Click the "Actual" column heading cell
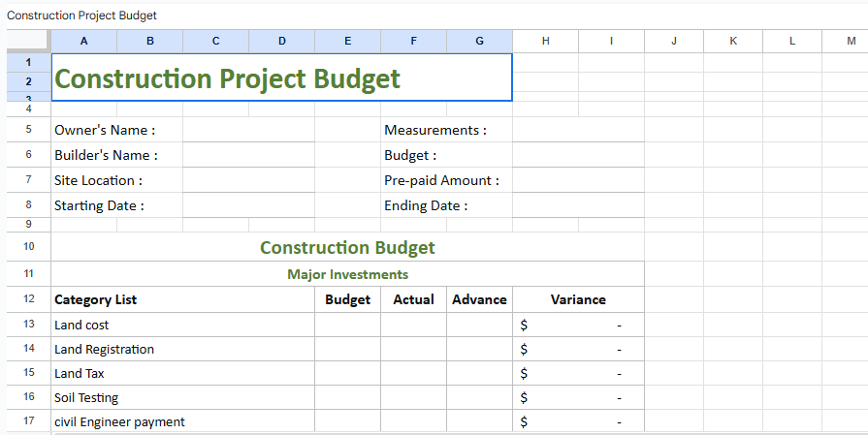Screen dimensions: 868x435 pyautogui.click(x=413, y=299)
